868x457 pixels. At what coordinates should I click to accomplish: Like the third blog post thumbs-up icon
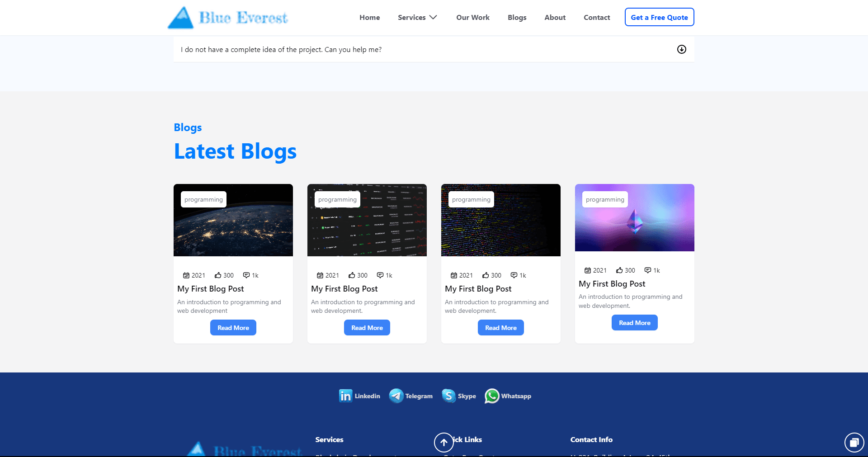[486, 275]
